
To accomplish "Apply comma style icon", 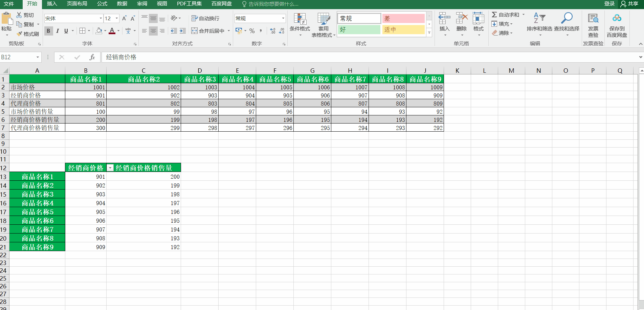I will [x=261, y=31].
